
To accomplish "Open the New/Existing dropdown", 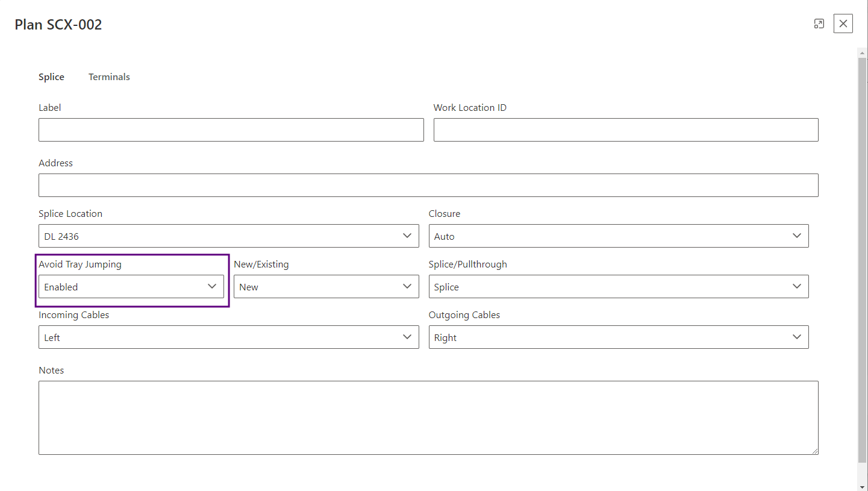I will point(326,287).
